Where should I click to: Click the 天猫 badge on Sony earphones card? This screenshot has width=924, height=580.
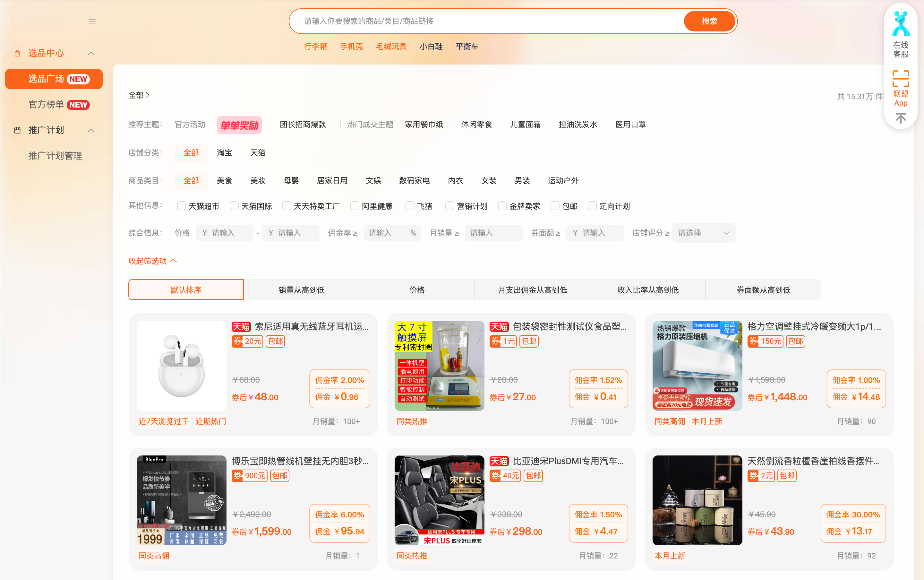(x=241, y=326)
